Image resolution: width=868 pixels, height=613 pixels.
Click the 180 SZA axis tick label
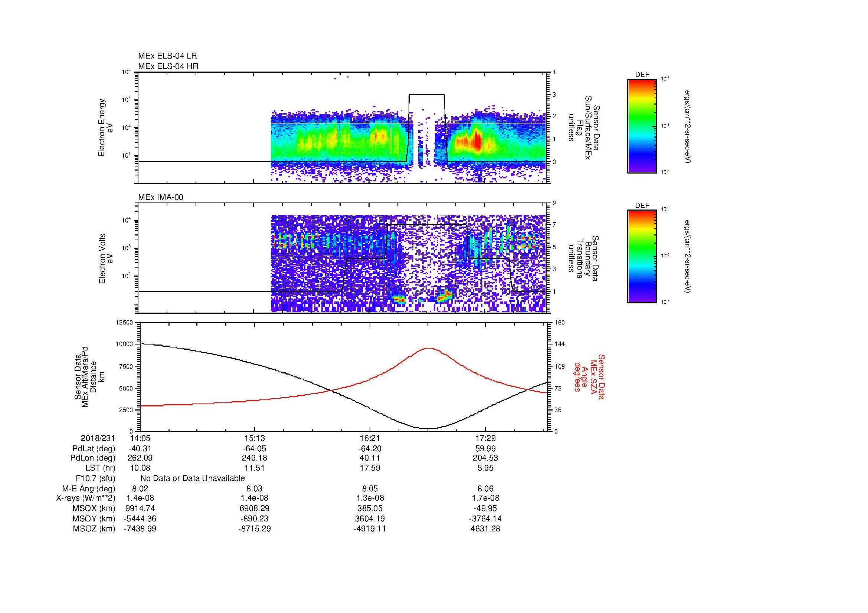tap(560, 322)
